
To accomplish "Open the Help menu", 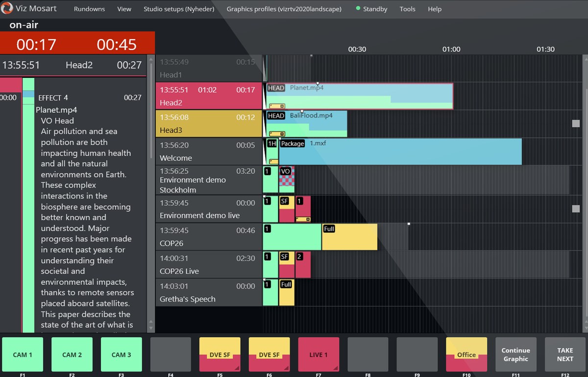I will tap(435, 9).
